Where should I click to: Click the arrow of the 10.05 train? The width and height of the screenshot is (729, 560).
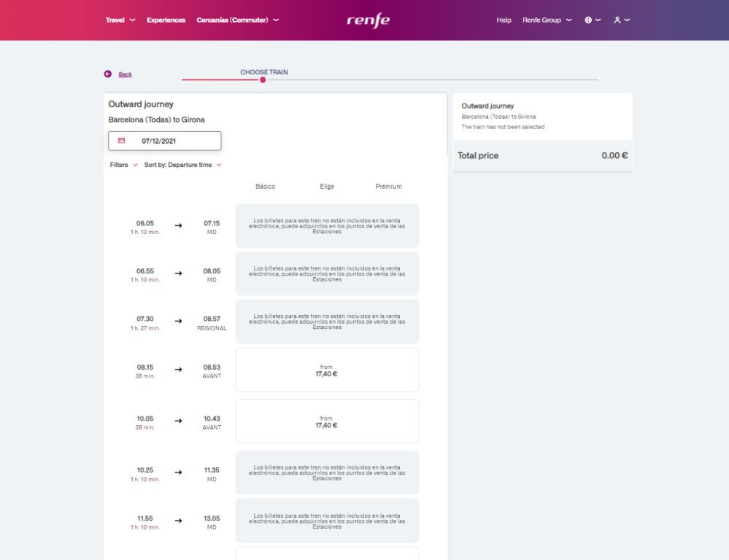click(179, 421)
